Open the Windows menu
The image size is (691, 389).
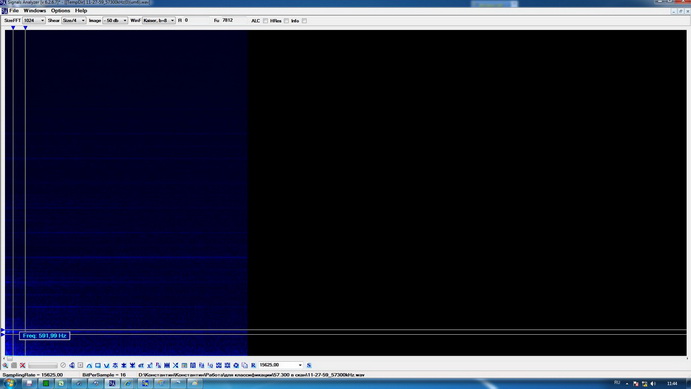35,11
